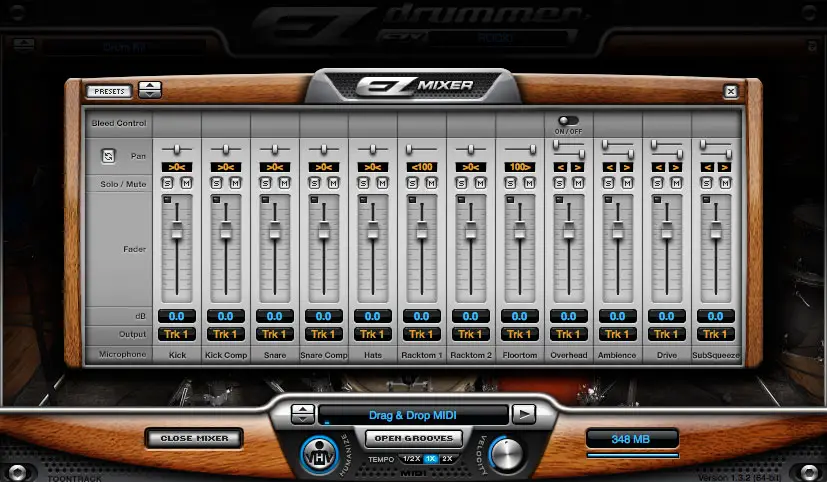Set tempo to 1X
The image size is (827, 482).
(430, 459)
